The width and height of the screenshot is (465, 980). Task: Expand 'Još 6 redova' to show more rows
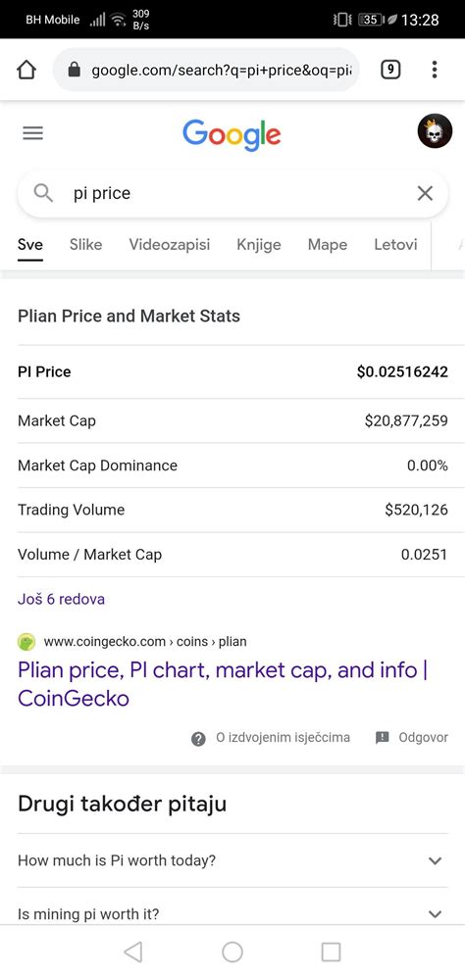click(62, 599)
